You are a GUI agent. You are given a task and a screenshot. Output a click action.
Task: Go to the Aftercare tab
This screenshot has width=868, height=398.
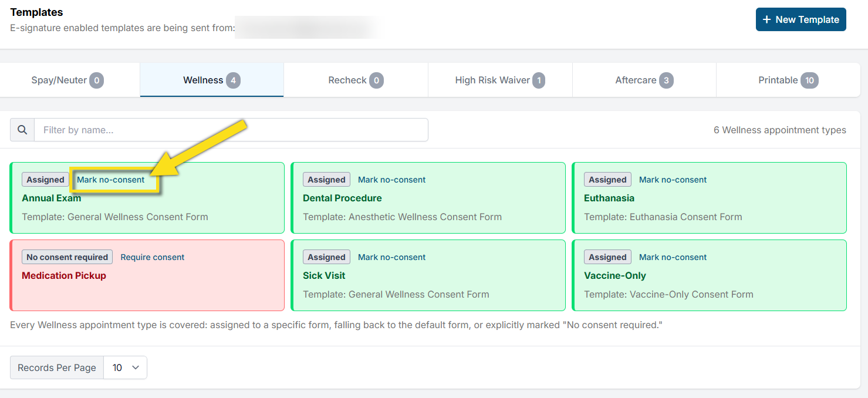click(644, 80)
